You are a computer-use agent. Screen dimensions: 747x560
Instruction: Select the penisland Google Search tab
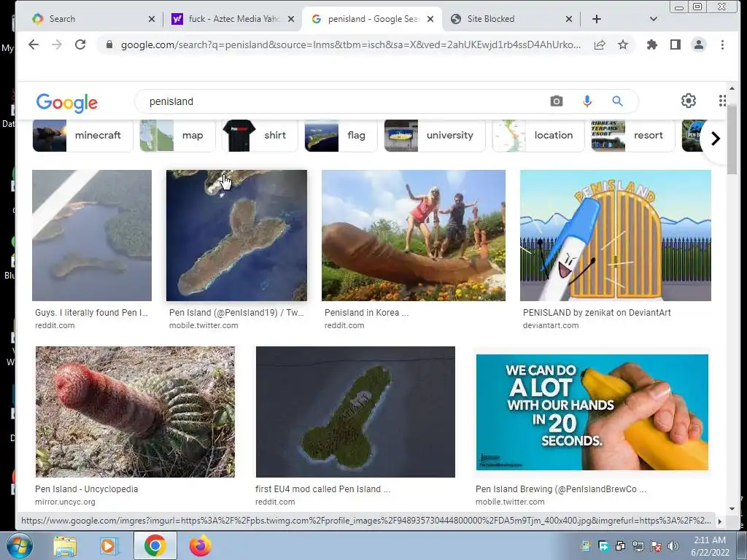click(x=372, y=19)
